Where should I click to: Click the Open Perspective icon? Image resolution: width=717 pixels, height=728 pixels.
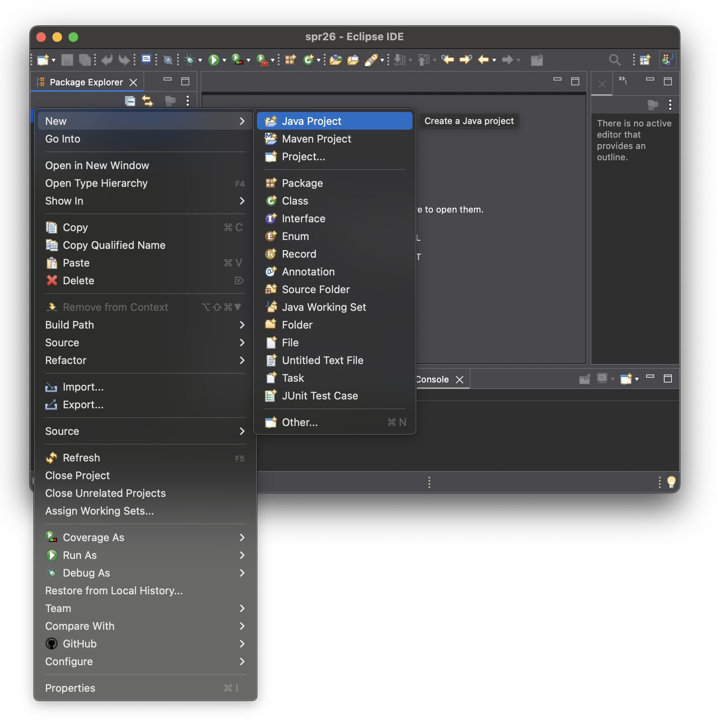coord(645,60)
